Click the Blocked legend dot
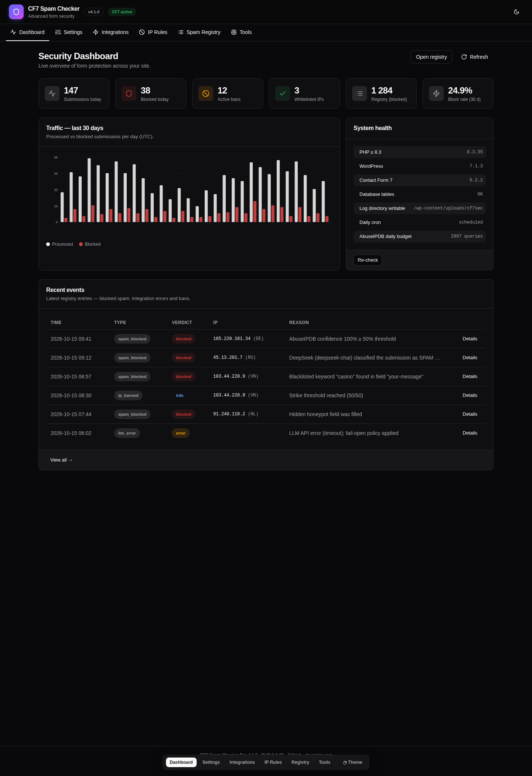 [x=81, y=244]
